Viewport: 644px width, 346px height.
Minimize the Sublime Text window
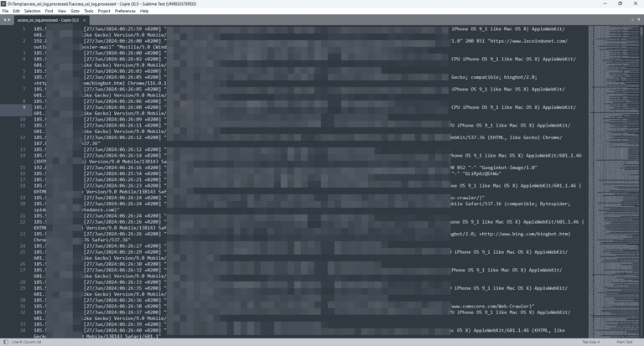click(x=605, y=3)
